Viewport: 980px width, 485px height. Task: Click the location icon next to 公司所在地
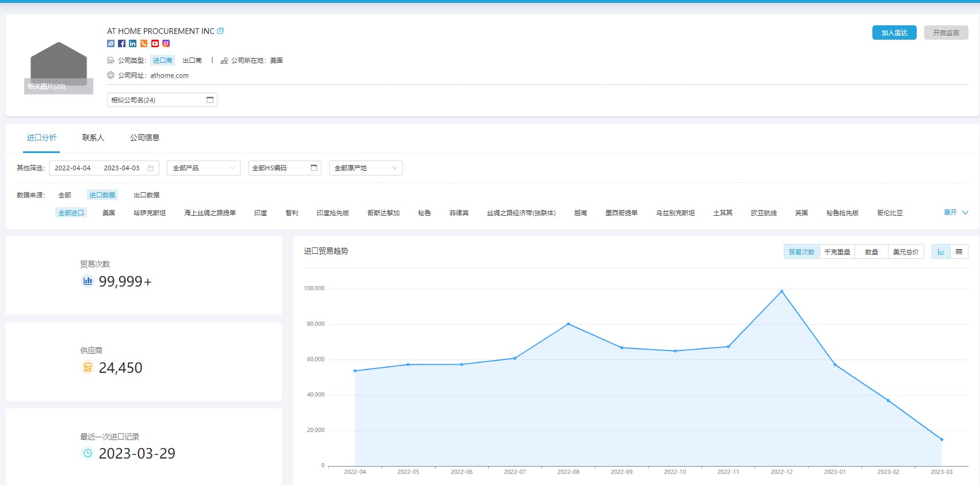224,60
